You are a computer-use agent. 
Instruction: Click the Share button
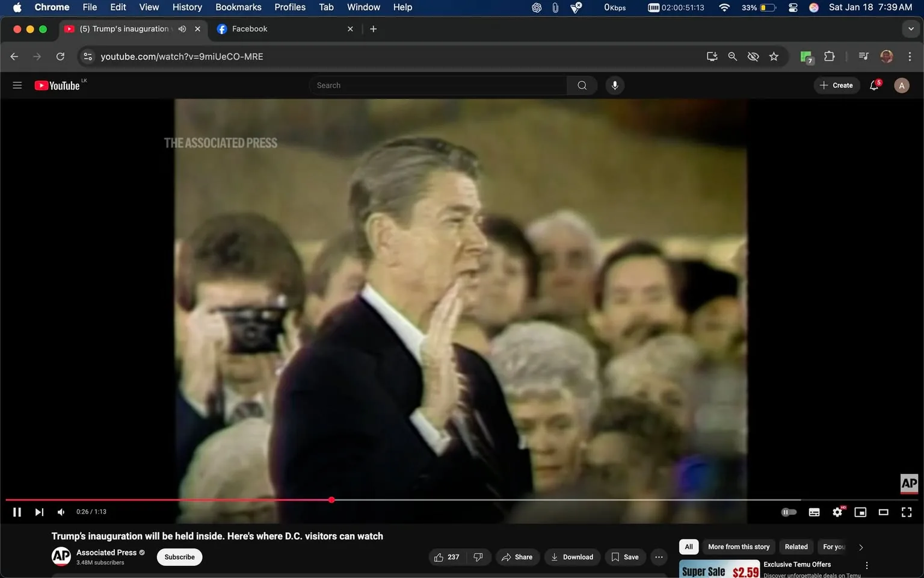pyautogui.click(x=517, y=557)
